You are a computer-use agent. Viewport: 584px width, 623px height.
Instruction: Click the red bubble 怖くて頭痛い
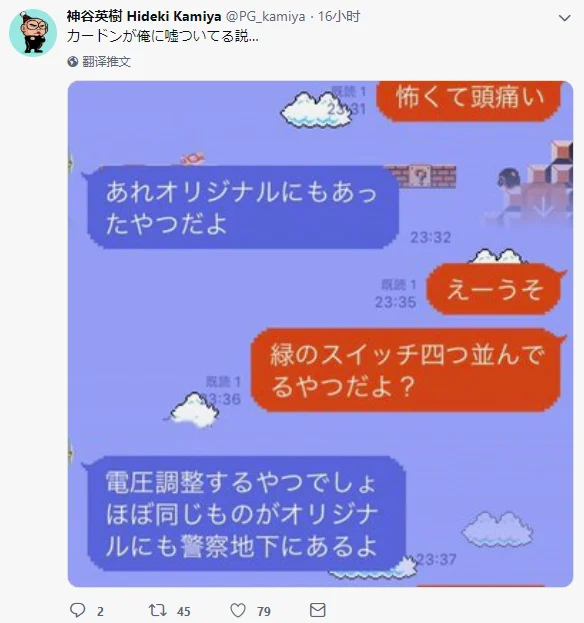tap(468, 101)
